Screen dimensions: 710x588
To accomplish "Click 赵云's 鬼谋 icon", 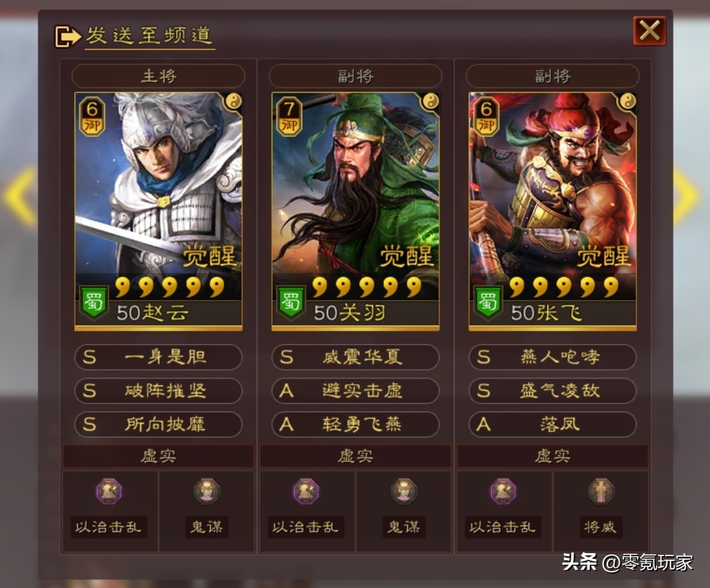I will click(x=207, y=491).
